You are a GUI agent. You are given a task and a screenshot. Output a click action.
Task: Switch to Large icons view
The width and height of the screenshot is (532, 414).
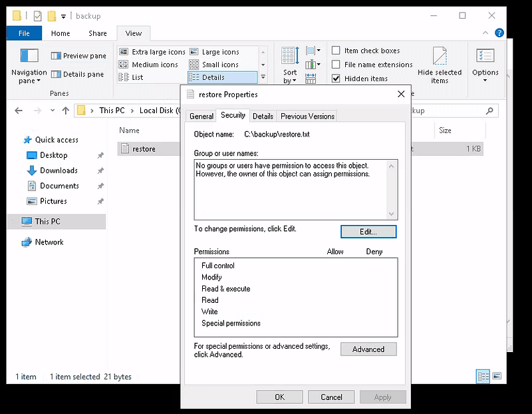coord(221,51)
